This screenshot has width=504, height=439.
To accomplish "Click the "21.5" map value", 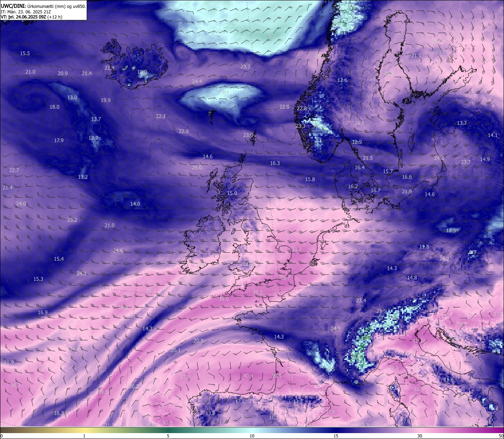I will click(368, 158).
